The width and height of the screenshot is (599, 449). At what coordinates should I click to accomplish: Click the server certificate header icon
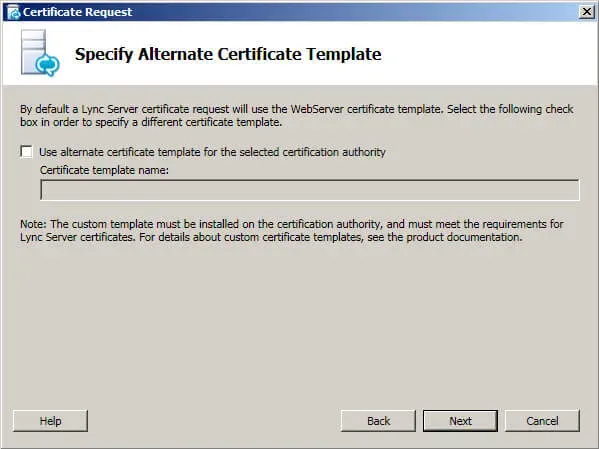pos(40,53)
